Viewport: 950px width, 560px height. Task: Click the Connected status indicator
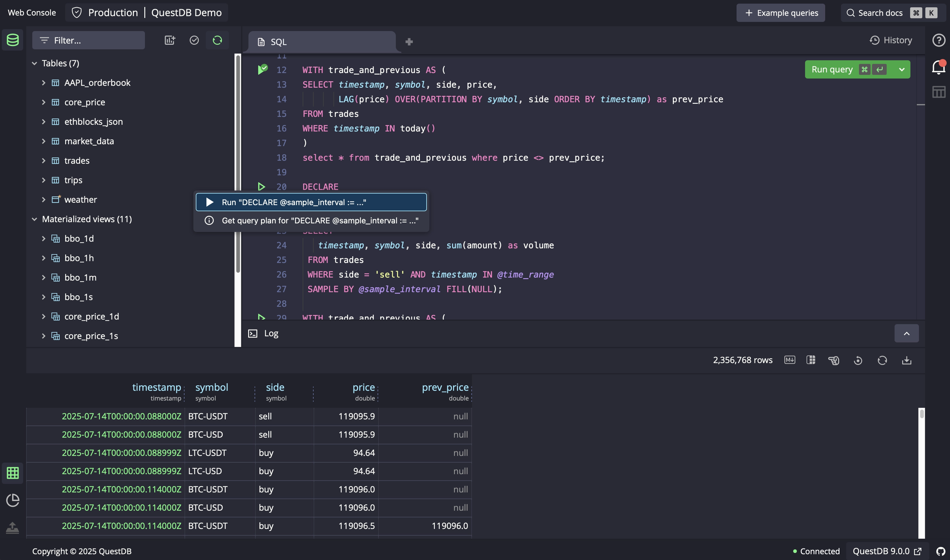coord(816,551)
